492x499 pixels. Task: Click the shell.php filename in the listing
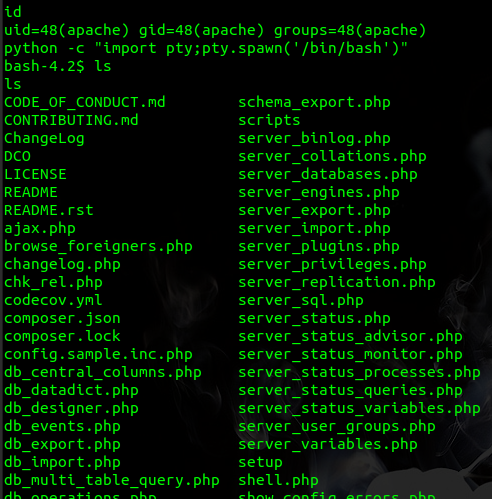[278, 481]
